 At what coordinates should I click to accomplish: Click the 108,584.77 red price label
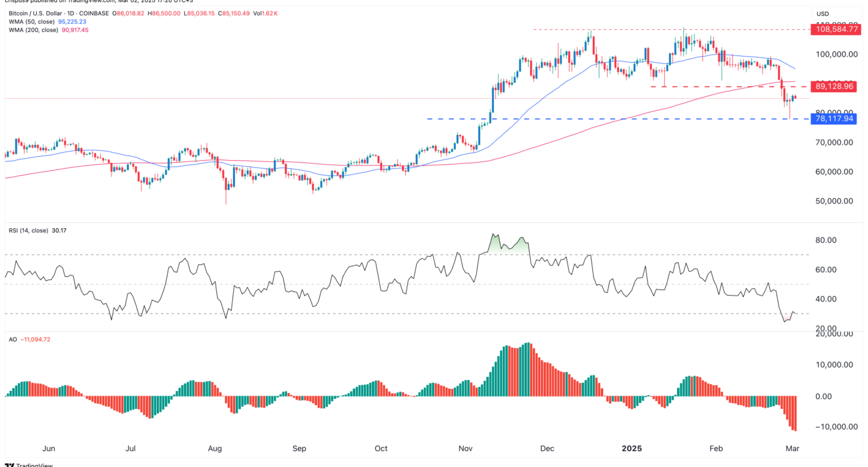click(837, 29)
